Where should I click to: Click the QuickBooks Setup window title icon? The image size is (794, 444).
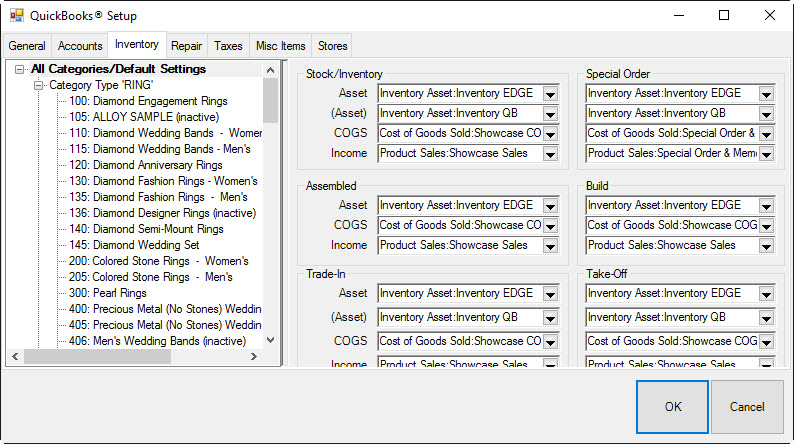point(17,16)
